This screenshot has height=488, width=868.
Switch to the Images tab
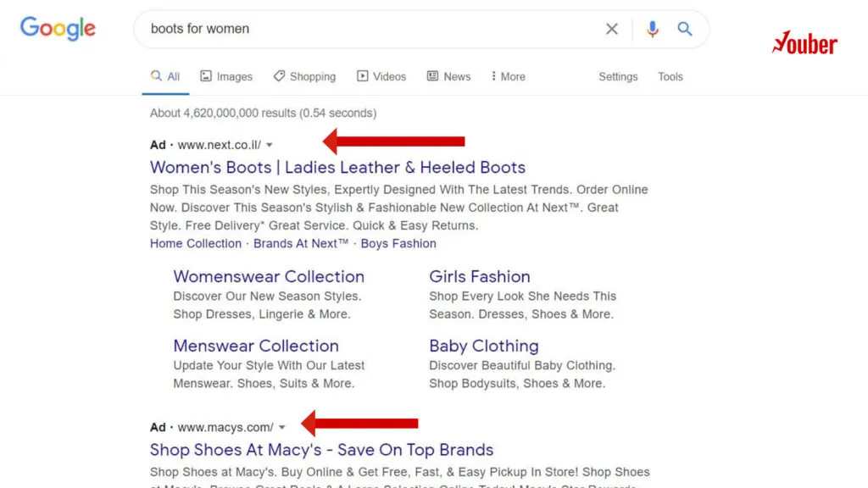coord(226,76)
